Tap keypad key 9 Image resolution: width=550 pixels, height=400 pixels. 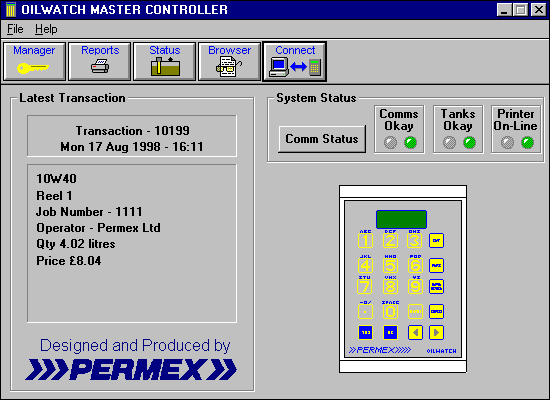pyautogui.click(x=415, y=287)
